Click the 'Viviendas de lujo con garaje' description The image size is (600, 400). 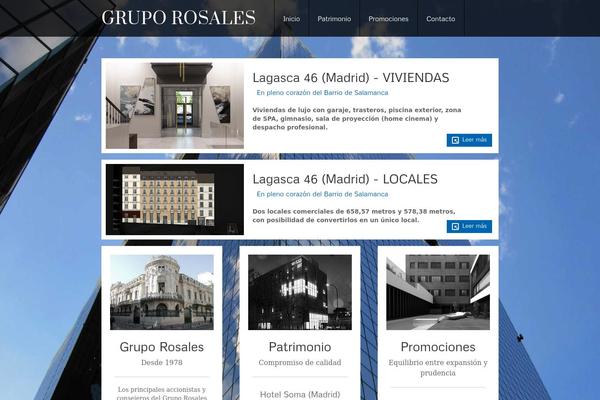tap(357, 119)
